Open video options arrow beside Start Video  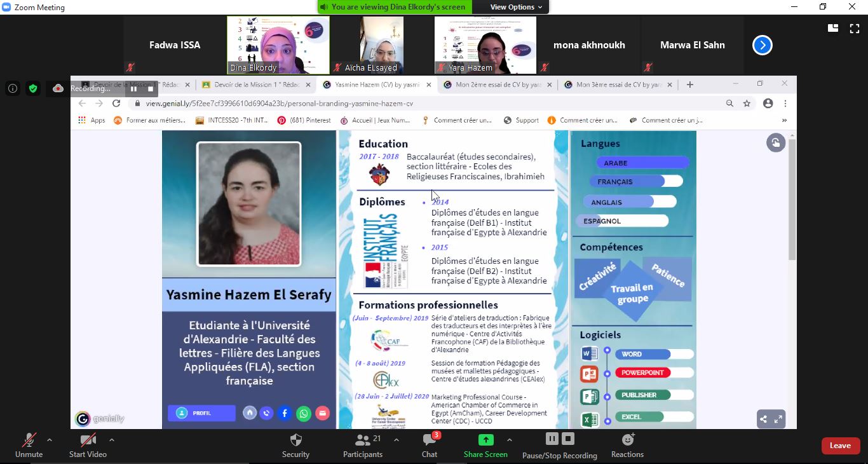coord(112,440)
